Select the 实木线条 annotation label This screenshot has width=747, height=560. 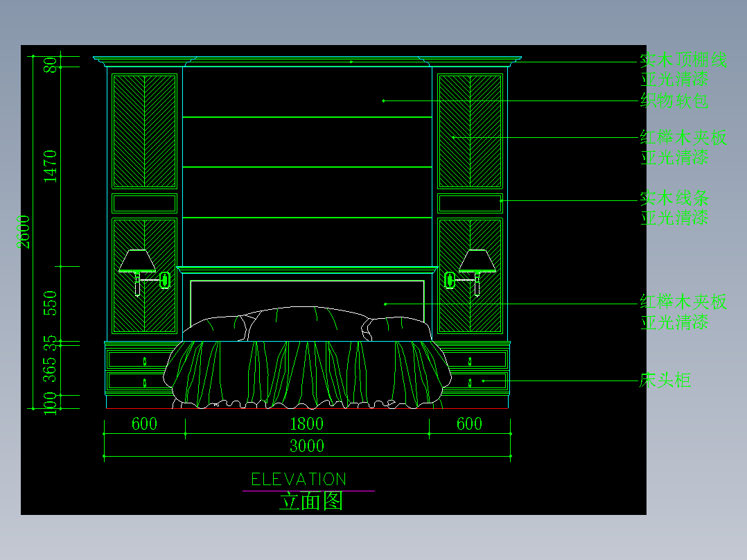(674, 198)
